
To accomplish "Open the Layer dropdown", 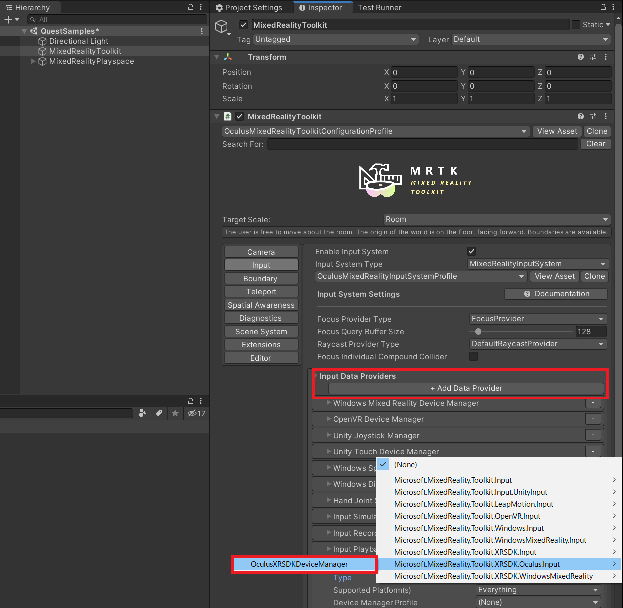I will click(531, 39).
